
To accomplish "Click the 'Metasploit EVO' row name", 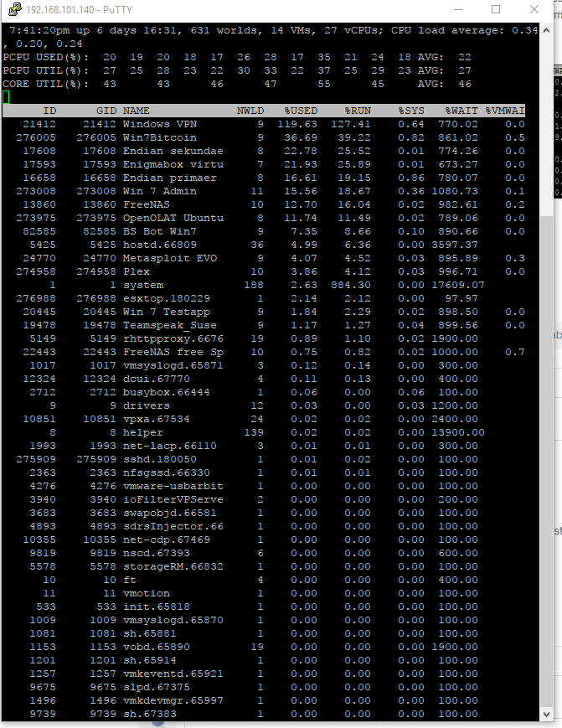I will click(170, 258).
